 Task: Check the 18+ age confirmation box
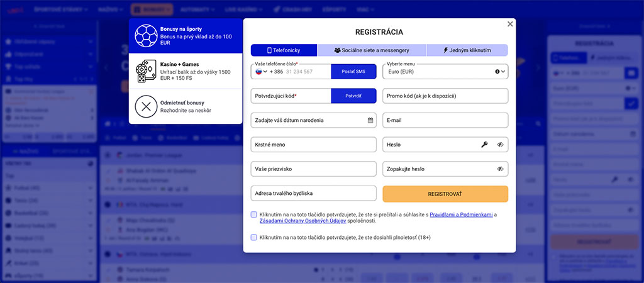pos(253,237)
